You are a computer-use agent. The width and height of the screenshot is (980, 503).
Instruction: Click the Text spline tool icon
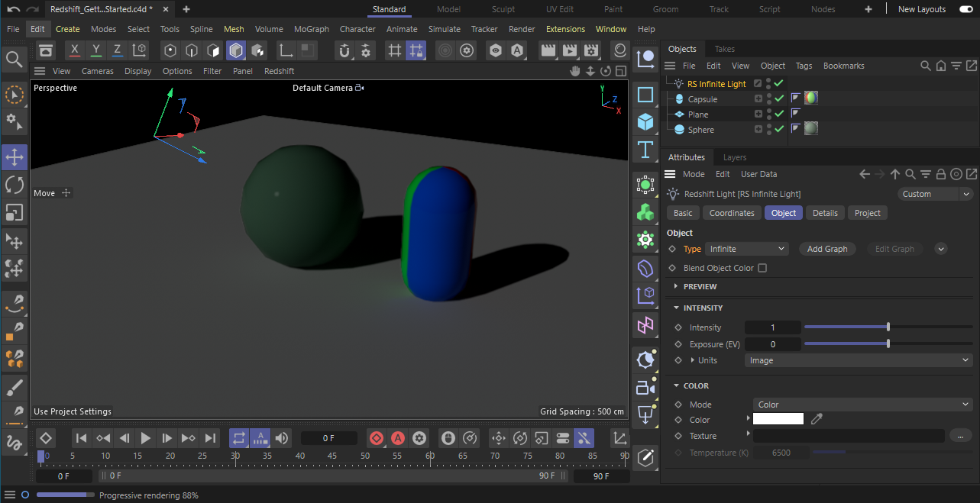[x=645, y=149]
